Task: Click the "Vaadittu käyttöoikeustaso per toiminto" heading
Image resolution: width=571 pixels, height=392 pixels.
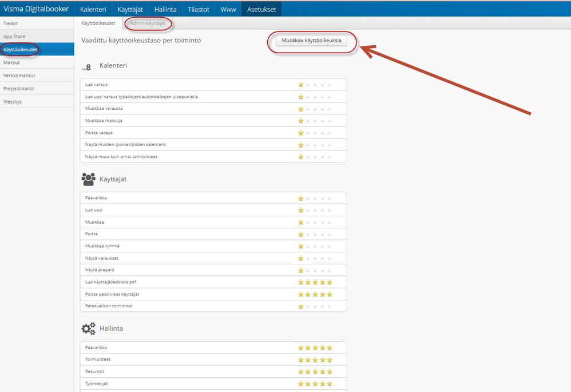Action: (141, 41)
